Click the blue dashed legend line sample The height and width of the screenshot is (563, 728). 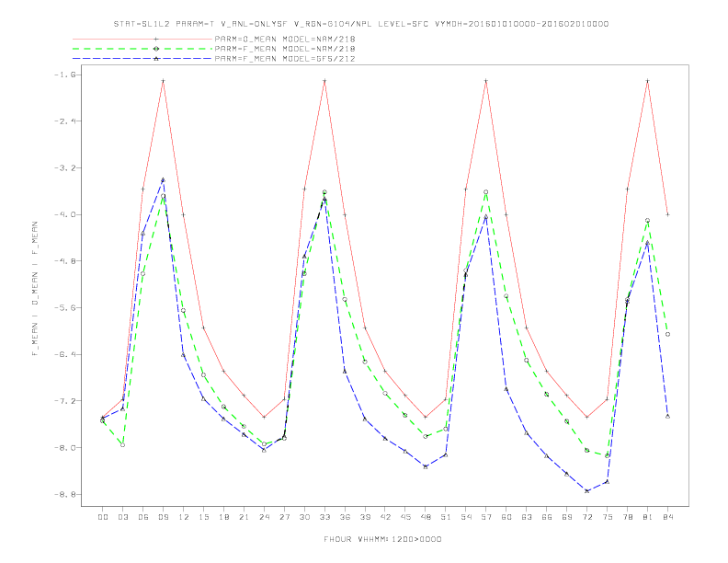[142, 59]
